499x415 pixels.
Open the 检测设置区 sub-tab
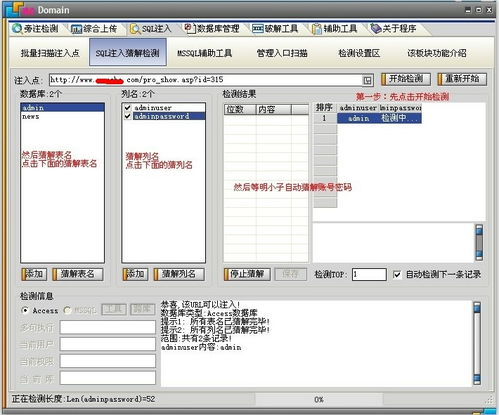(359, 53)
